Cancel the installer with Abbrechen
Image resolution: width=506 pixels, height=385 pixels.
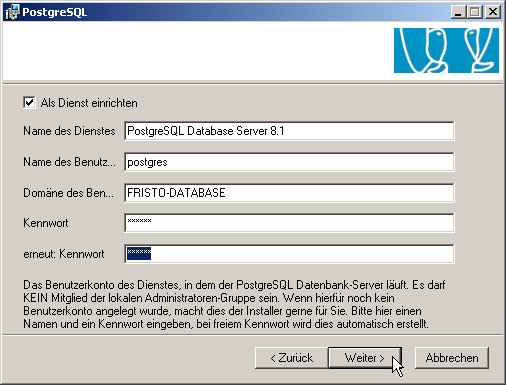[452, 358]
